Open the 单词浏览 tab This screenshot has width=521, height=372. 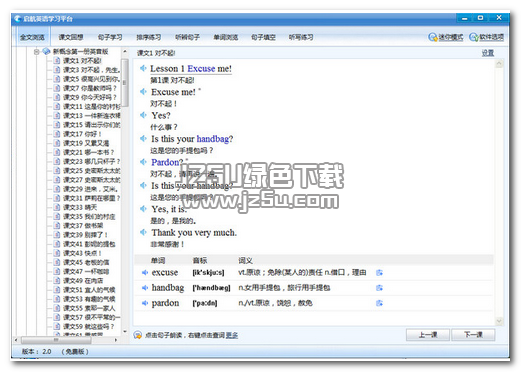pyautogui.click(x=226, y=37)
